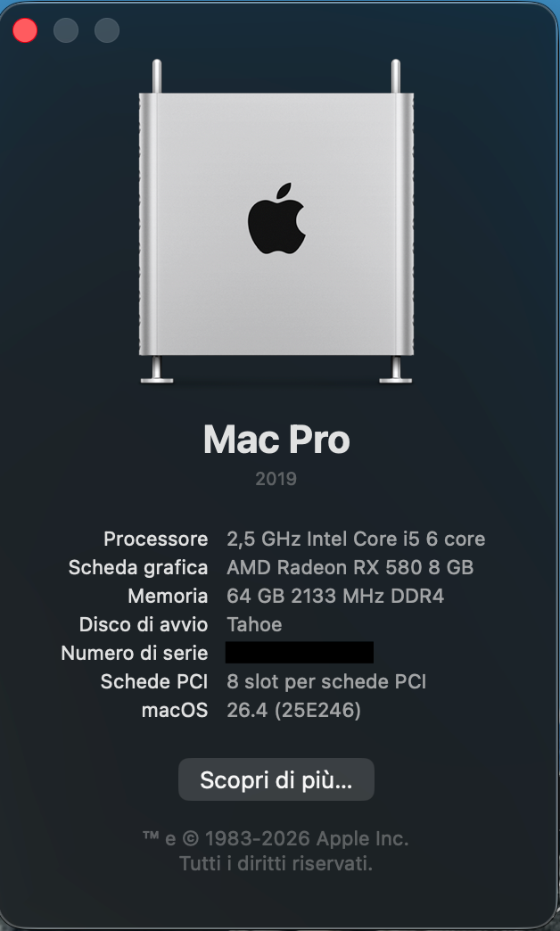
Task: Click the "Disco di avvio" label
Action: coord(144,624)
